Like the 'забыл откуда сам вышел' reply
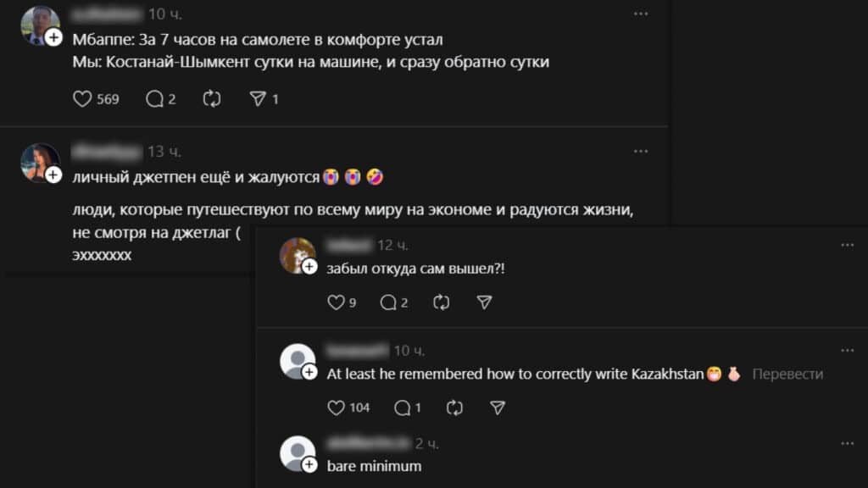This screenshot has width=868, height=488. coord(337,302)
